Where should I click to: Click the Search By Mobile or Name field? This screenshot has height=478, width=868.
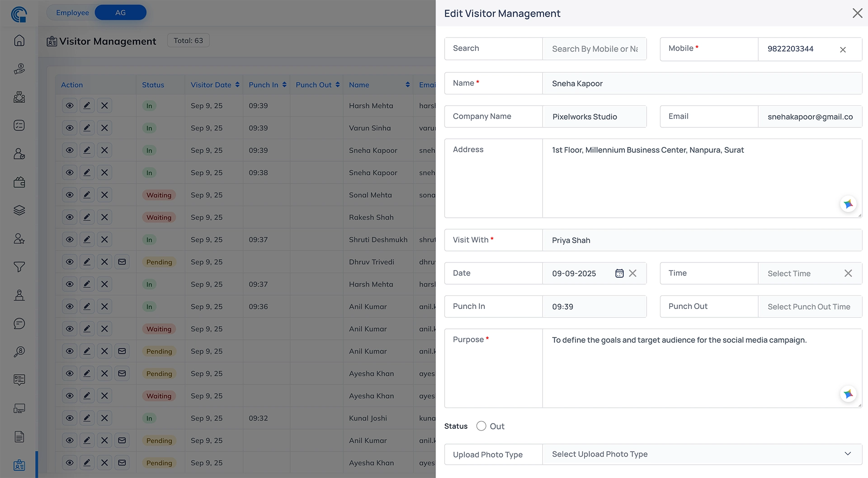click(x=594, y=49)
